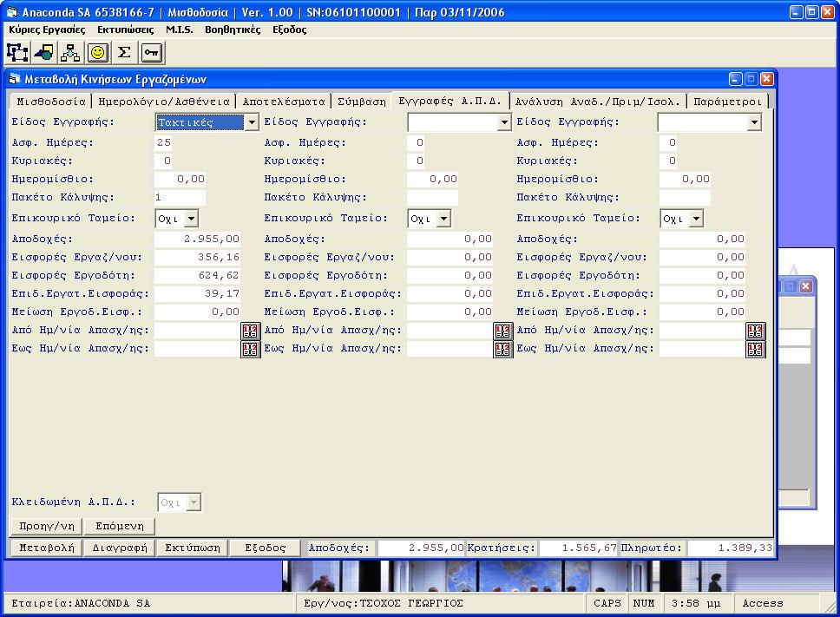Click third column Ημερομίσθιο field
The height and width of the screenshot is (617, 840).
[x=685, y=179]
